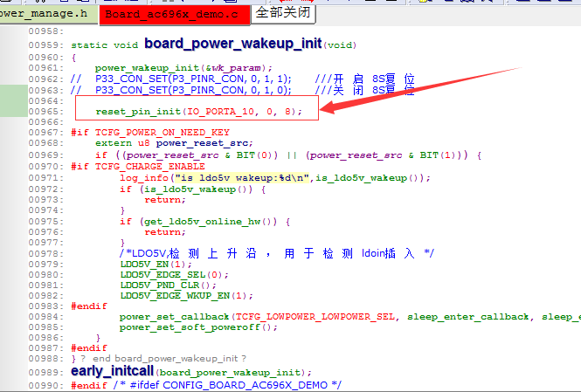
Task: Click line number 00969
Action: pyautogui.click(x=46, y=155)
